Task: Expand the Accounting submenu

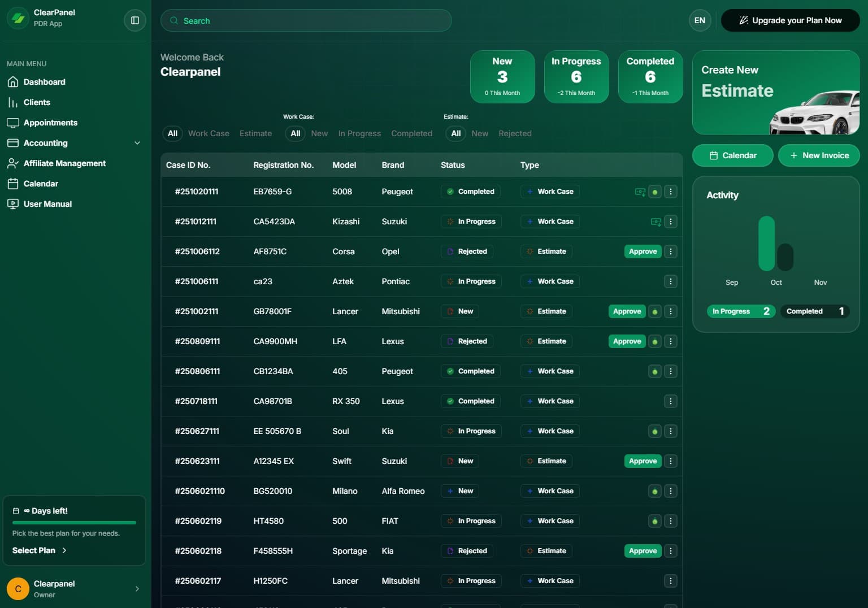Action: [x=137, y=143]
